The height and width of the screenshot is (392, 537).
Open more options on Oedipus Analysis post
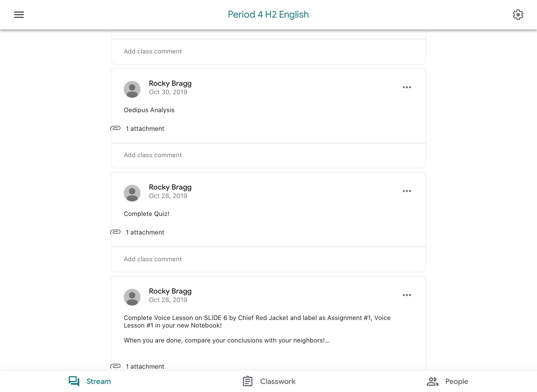(x=407, y=87)
